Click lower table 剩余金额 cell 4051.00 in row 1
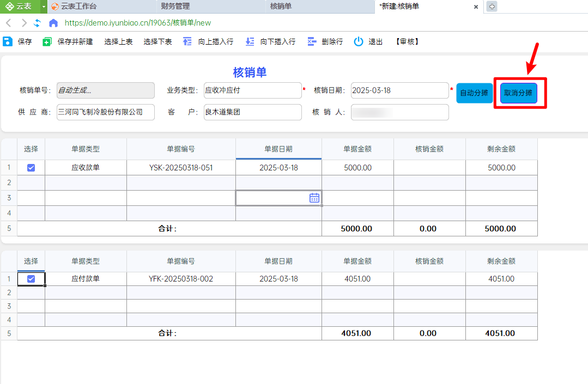Image resolution: width=588 pixels, height=384 pixels. pos(501,279)
